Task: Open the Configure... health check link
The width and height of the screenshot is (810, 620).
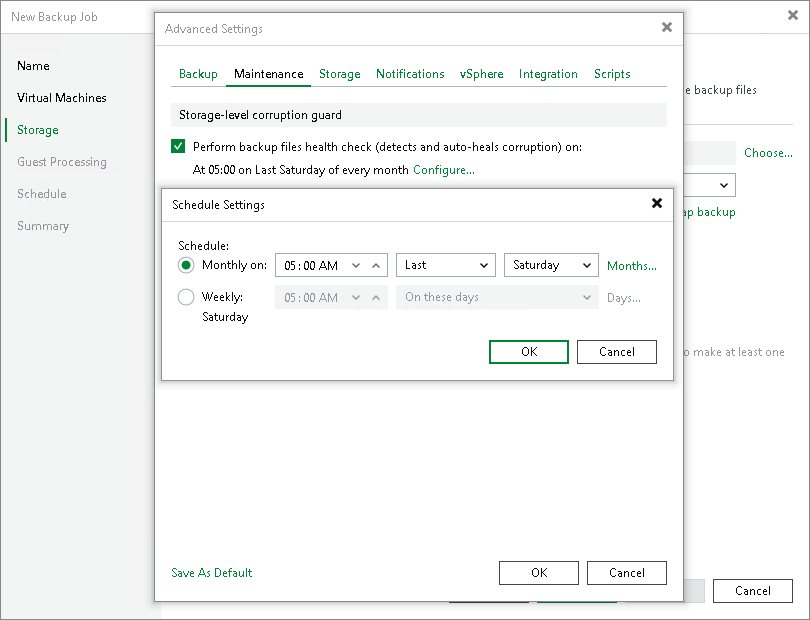Action: click(444, 170)
